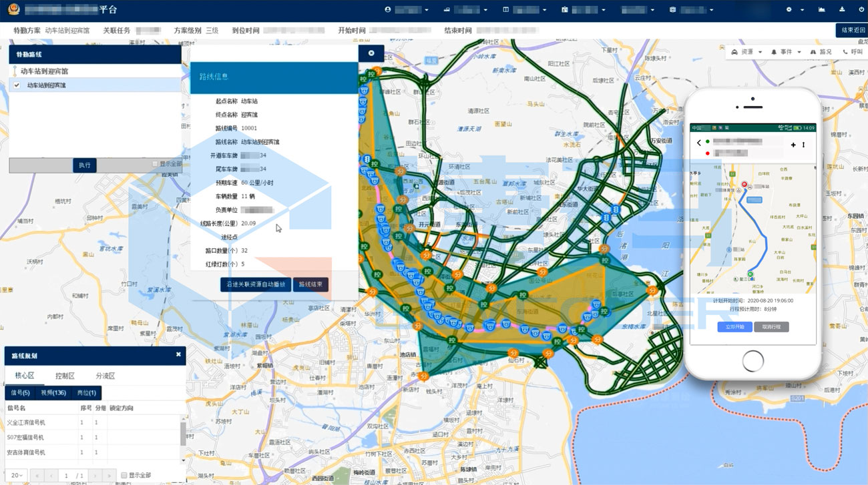The width and height of the screenshot is (868, 485).
Task: Switch to the 控制区 tab
Action: (65, 376)
